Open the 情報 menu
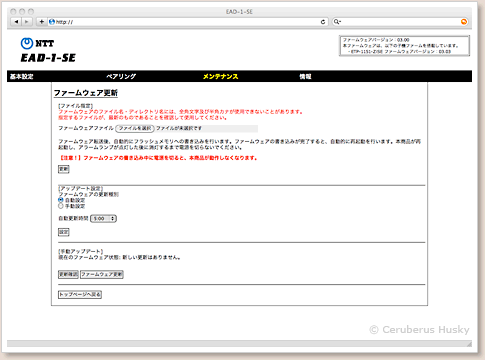Viewport: 485px width, 360px height. [305, 76]
